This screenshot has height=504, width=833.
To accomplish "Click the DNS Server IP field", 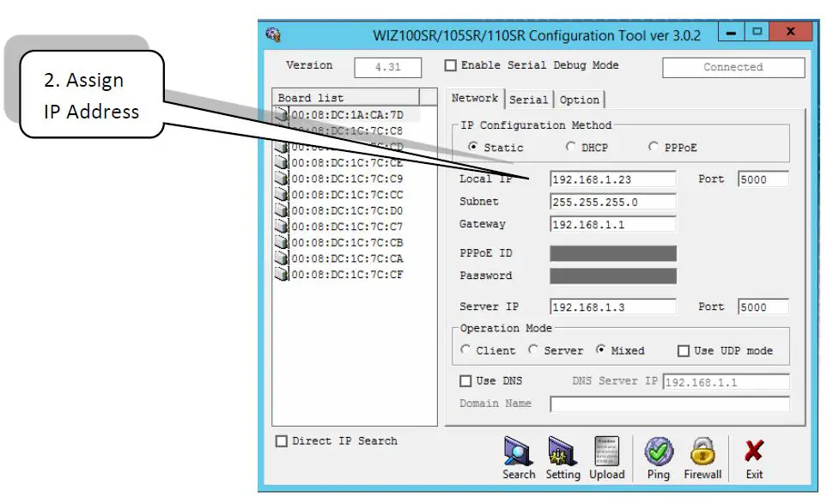I will (x=727, y=382).
